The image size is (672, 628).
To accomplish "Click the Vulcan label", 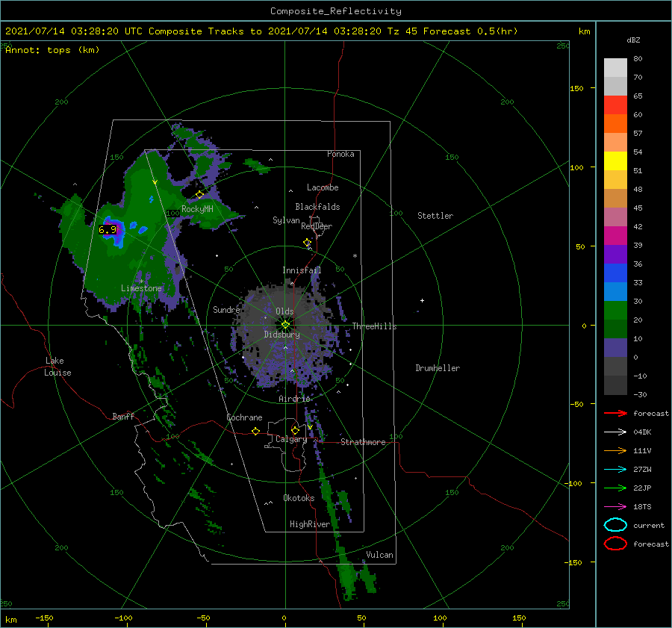I will (x=380, y=555).
